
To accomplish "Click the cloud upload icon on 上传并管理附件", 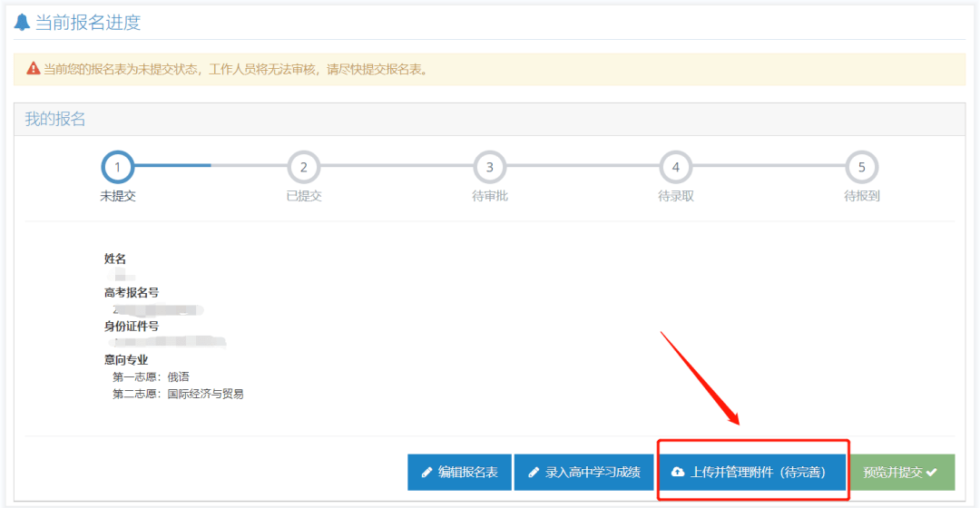I will (678, 473).
